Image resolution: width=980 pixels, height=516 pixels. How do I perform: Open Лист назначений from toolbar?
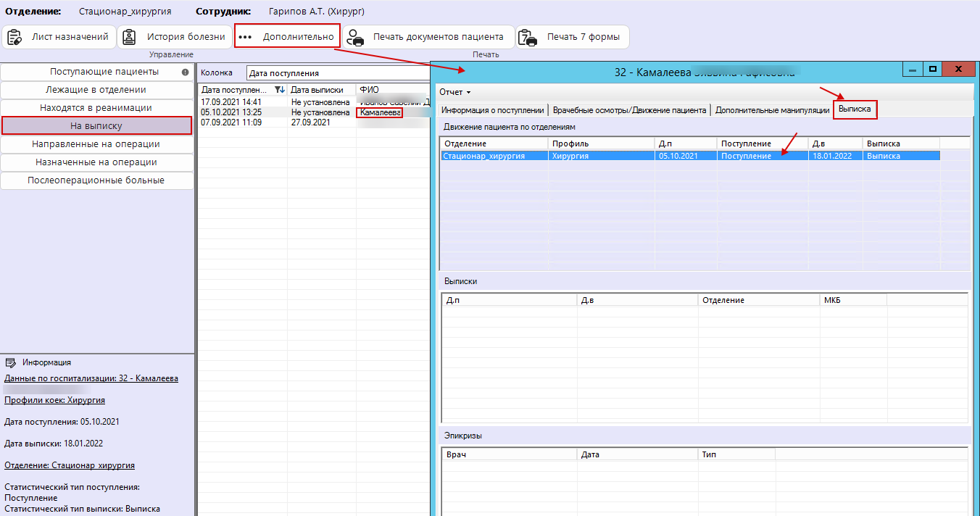59,37
